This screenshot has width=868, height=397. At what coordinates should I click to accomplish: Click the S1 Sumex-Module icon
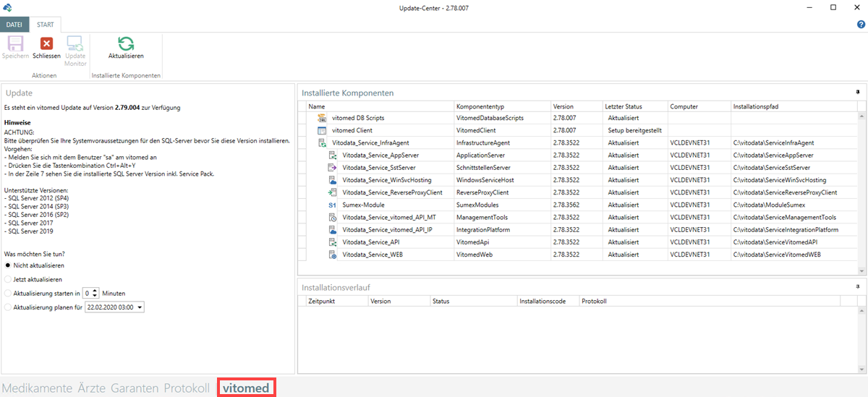333,205
